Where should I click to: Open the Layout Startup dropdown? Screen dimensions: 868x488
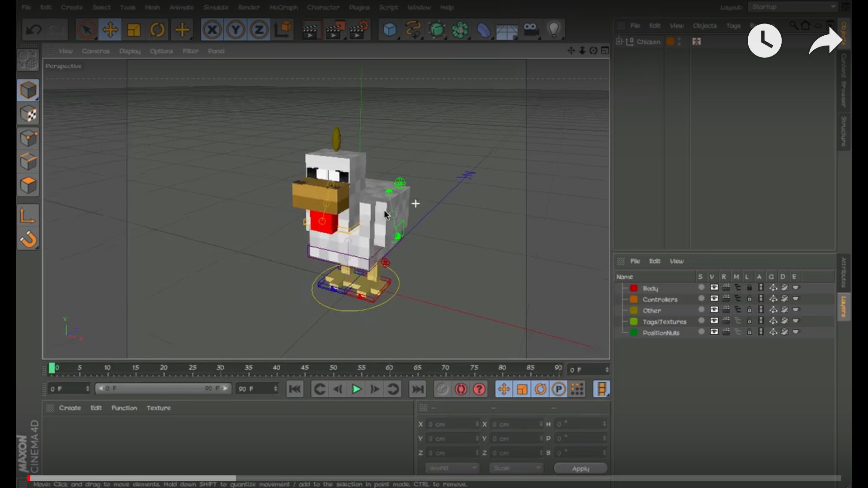click(793, 7)
